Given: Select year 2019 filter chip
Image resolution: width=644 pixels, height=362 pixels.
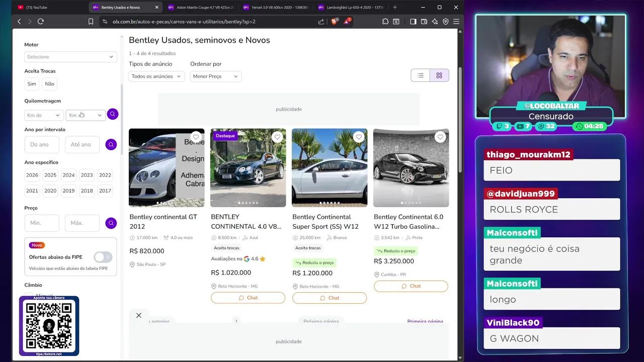Looking at the screenshot, I should [x=68, y=191].
